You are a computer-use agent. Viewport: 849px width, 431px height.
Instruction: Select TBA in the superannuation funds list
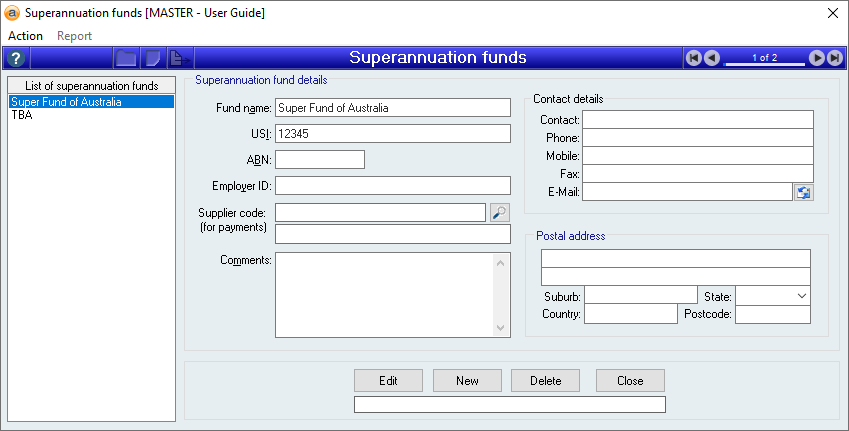click(x=22, y=115)
